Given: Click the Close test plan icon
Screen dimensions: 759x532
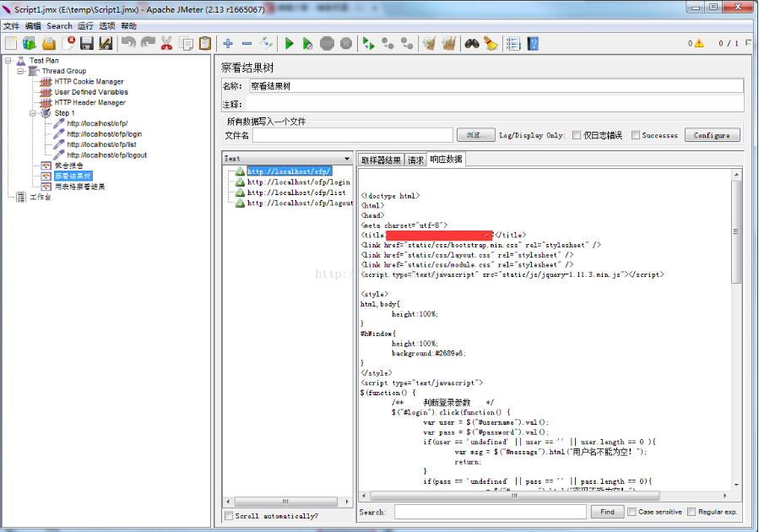Looking at the screenshot, I should coord(68,44).
